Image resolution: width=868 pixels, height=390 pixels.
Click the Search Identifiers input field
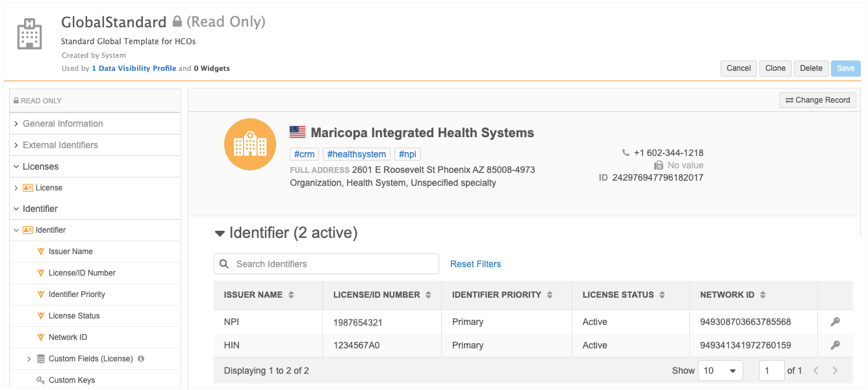326,264
